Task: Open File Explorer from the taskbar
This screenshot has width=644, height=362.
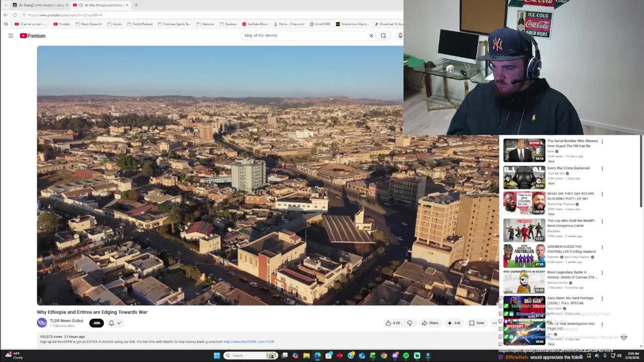Action: [x=306, y=355]
